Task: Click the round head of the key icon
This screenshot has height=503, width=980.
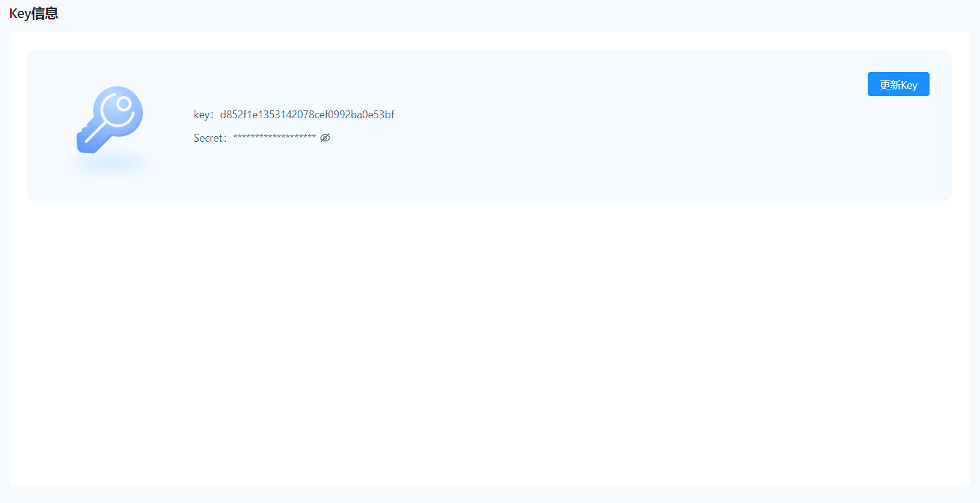Action: (x=121, y=109)
